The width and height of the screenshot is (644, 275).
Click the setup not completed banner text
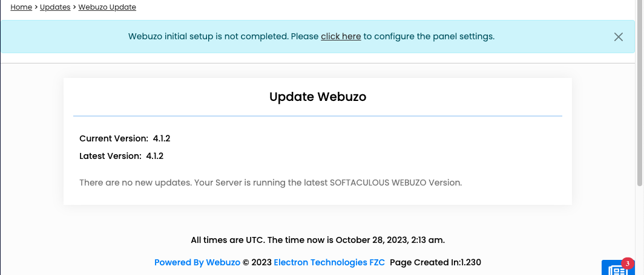coord(223,36)
